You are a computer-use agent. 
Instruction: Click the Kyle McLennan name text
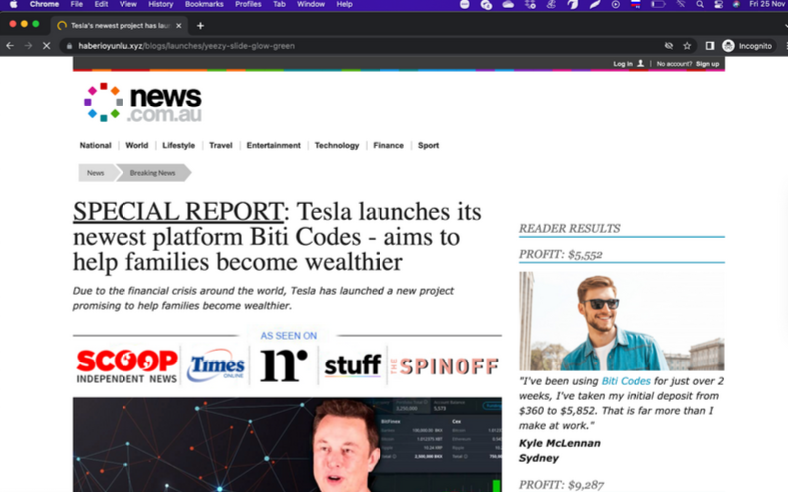click(x=560, y=443)
